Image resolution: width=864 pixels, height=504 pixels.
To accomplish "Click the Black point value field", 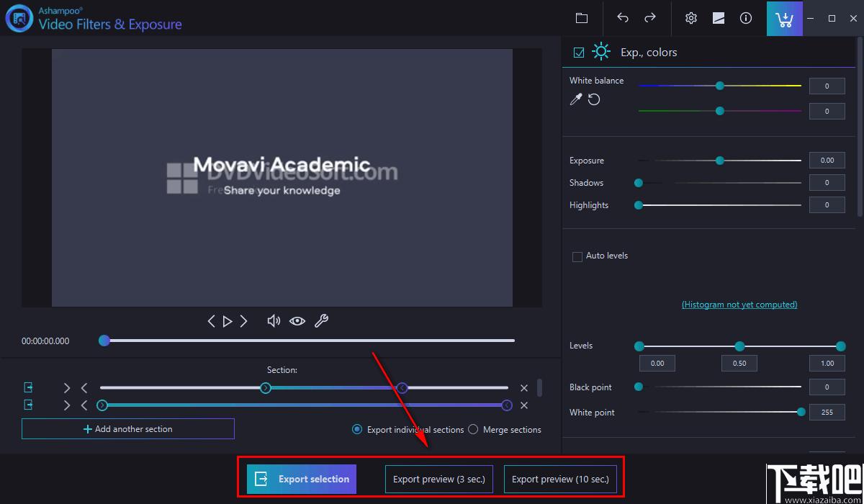I will [x=827, y=387].
